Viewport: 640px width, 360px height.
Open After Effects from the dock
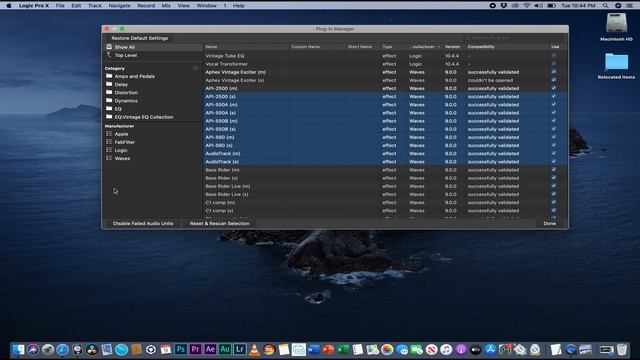(210, 349)
